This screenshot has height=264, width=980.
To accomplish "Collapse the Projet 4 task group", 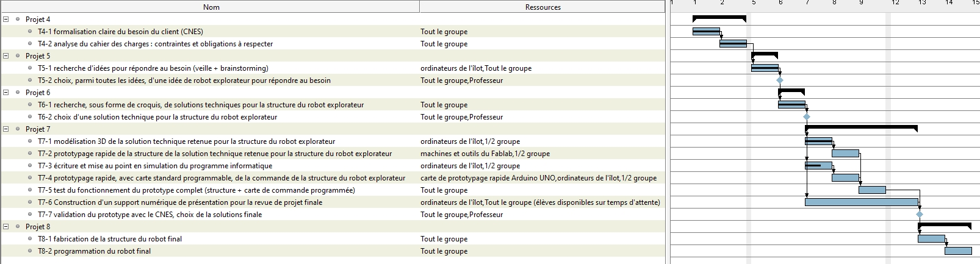I will click(x=5, y=19).
